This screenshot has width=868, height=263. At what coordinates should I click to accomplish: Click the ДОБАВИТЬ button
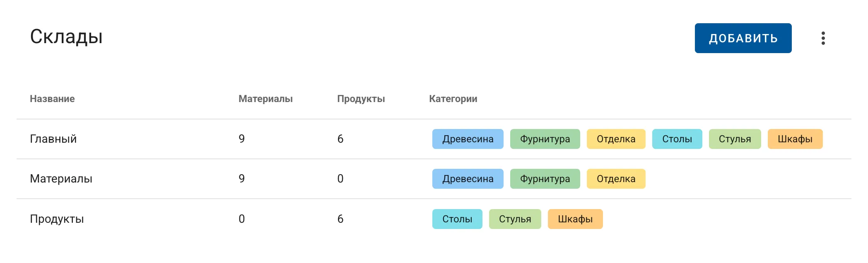coord(743,39)
